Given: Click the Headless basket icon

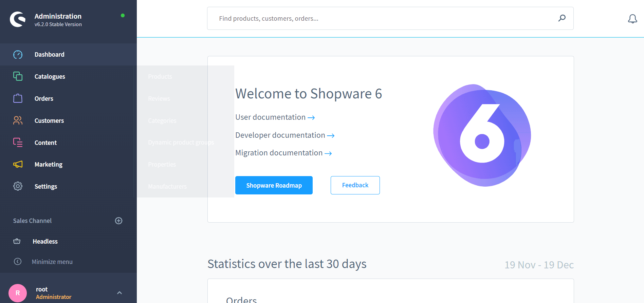Looking at the screenshot, I should click(x=17, y=241).
